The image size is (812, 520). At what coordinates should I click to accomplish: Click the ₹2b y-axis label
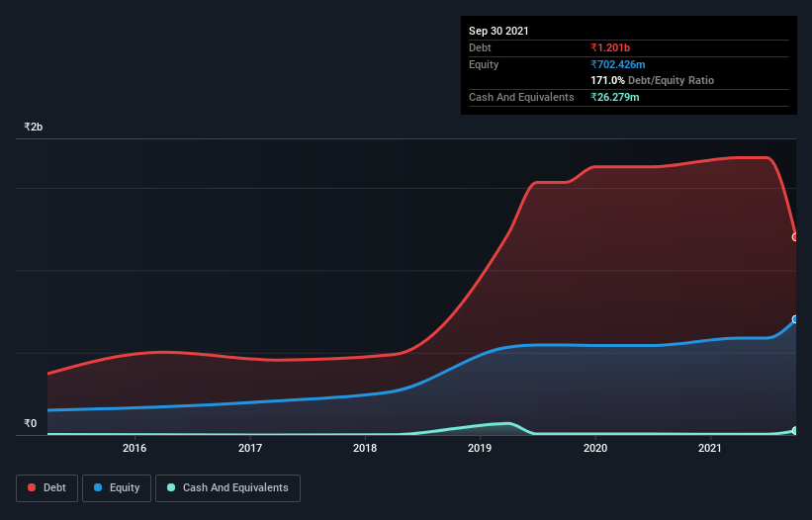coord(34,127)
